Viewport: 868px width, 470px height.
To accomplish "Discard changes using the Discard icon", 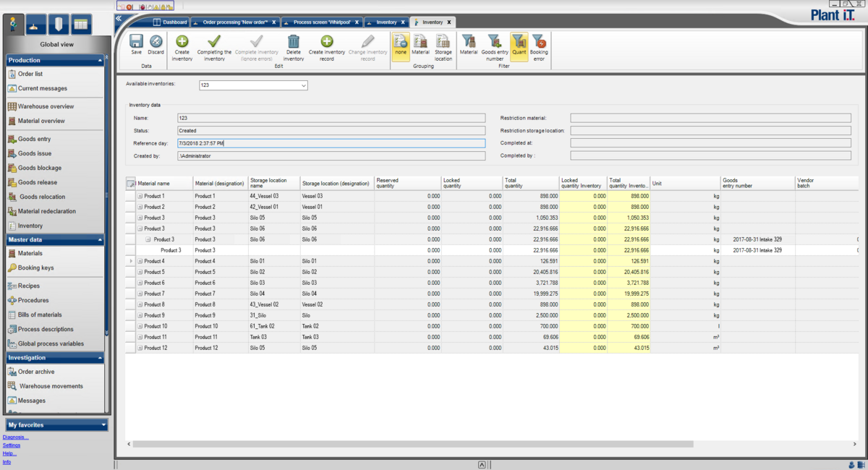I will 156,42.
